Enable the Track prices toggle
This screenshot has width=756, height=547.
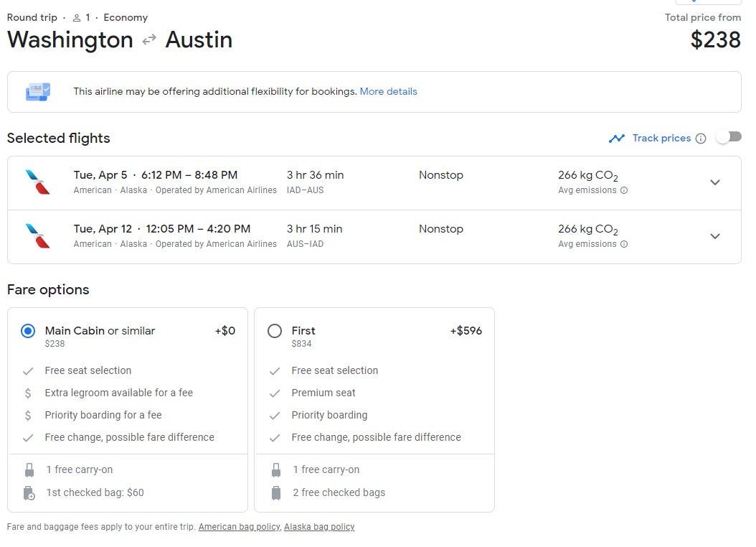point(728,137)
